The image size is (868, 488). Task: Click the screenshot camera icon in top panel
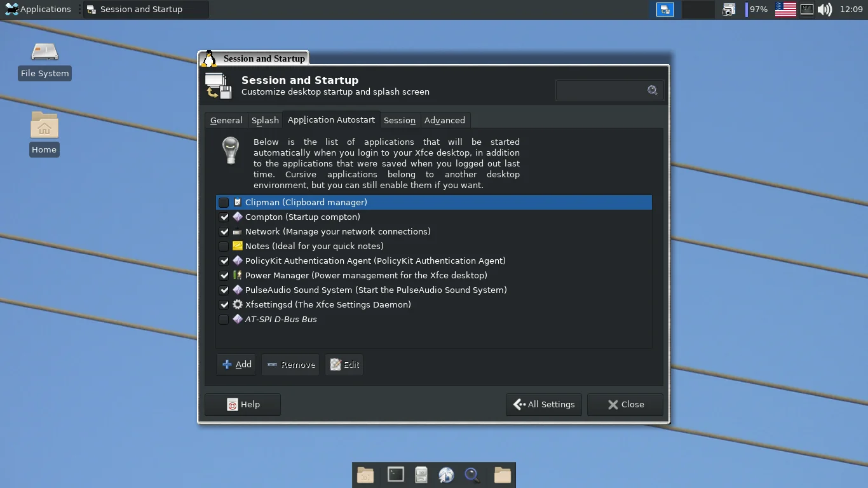pyautogui.click(x=729, y=10)
